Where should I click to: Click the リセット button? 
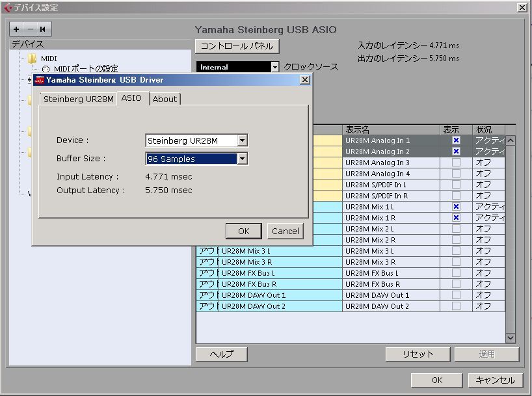click(418, 354)
